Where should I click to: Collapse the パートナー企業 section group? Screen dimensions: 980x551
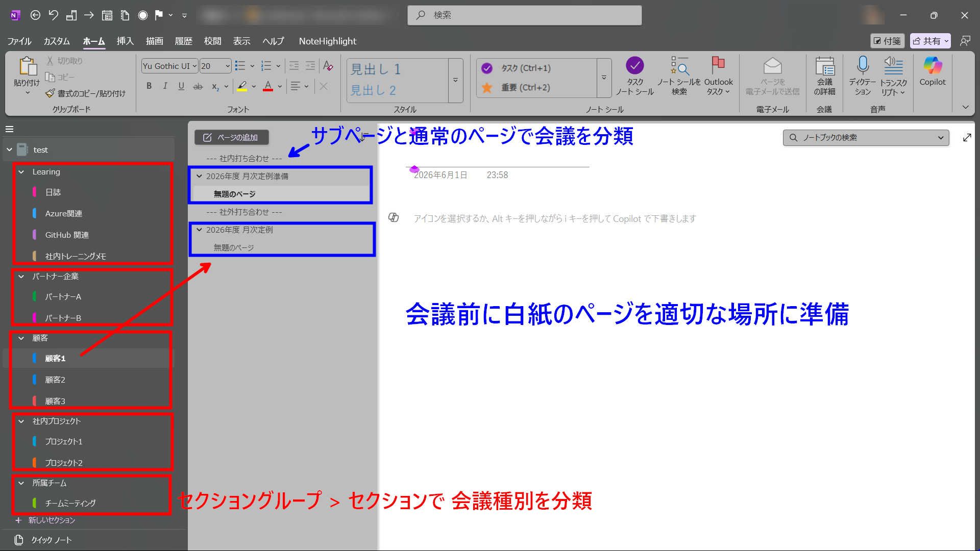(21, 277)
